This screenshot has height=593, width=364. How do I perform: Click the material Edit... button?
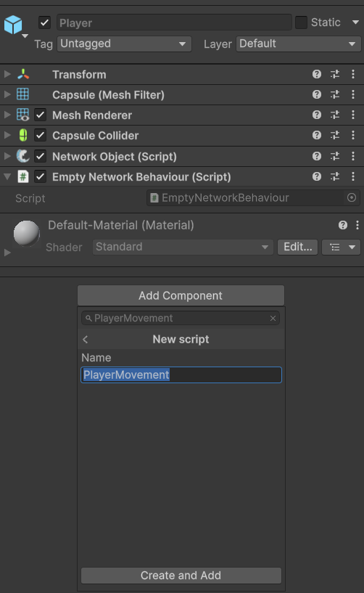tap(297, 247)
